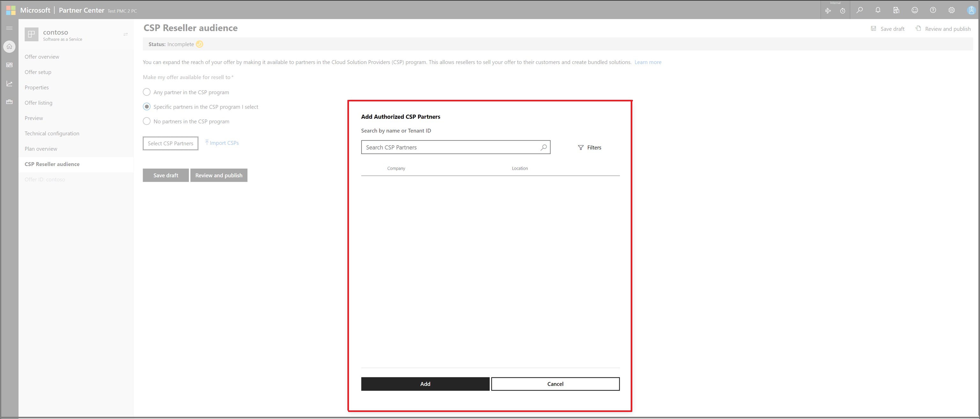Click the 'CSP Reseller audience' menu item in sidebar
The height and width of the screenshot is (419, 980).
click(x=53, y=164)
